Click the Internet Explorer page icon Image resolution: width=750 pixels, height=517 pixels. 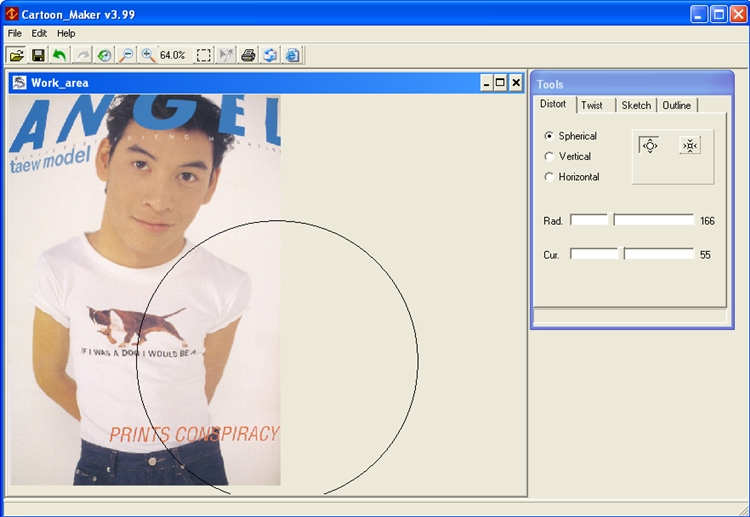pos(292,55)
